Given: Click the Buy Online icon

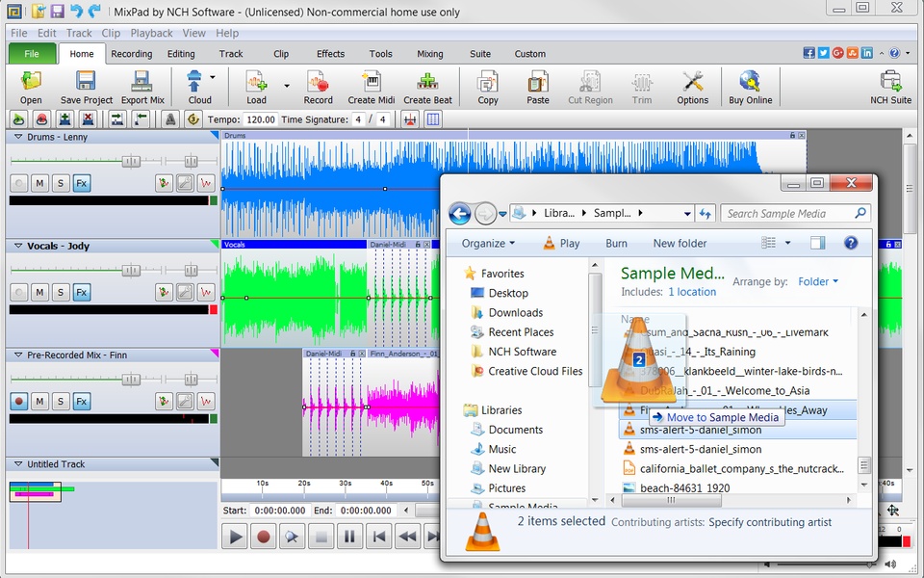Looking at the screenshot, I should (x=750, y=87).
